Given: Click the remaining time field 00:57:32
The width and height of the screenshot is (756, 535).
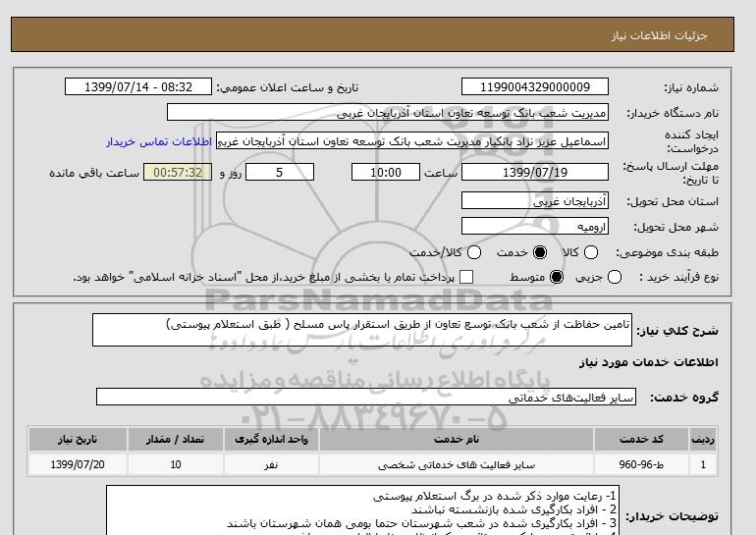Looking at the screenshot, I should (178, 172).
